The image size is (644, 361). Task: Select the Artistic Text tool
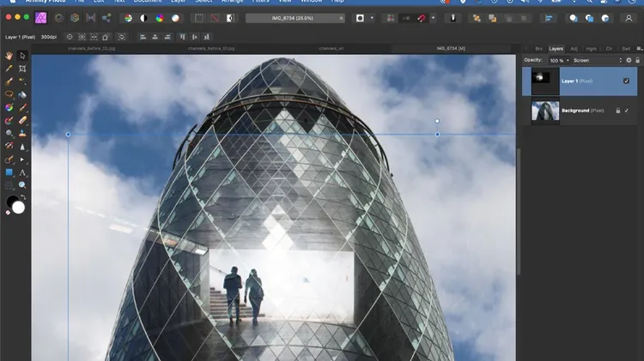click(22, 172)
